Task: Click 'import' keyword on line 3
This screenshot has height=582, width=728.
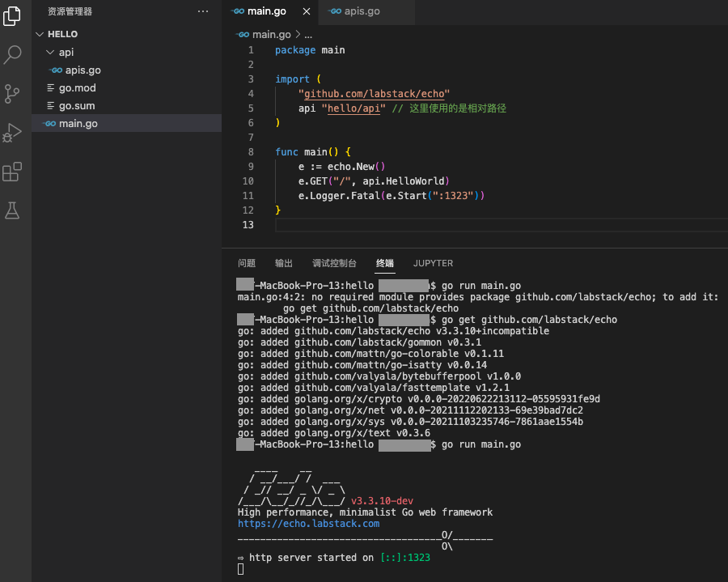Action: point(292,79)
